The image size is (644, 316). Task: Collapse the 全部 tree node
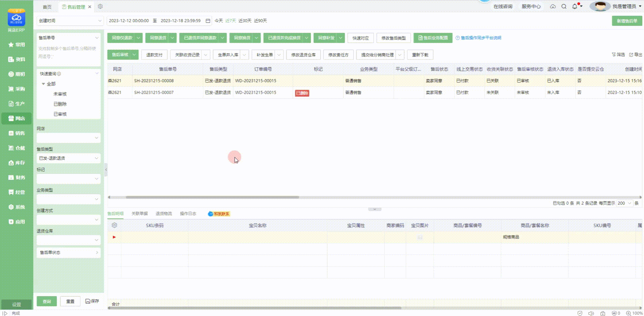point(43,84)
